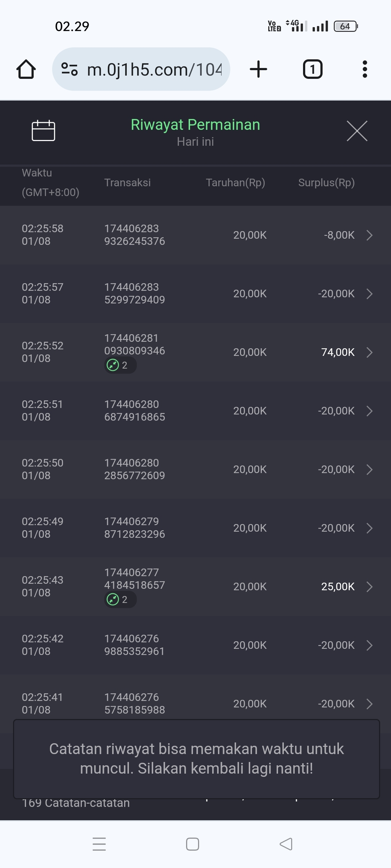Open the calendar date filter icon
The image size is (391, 868).
(x=43, y=130)
